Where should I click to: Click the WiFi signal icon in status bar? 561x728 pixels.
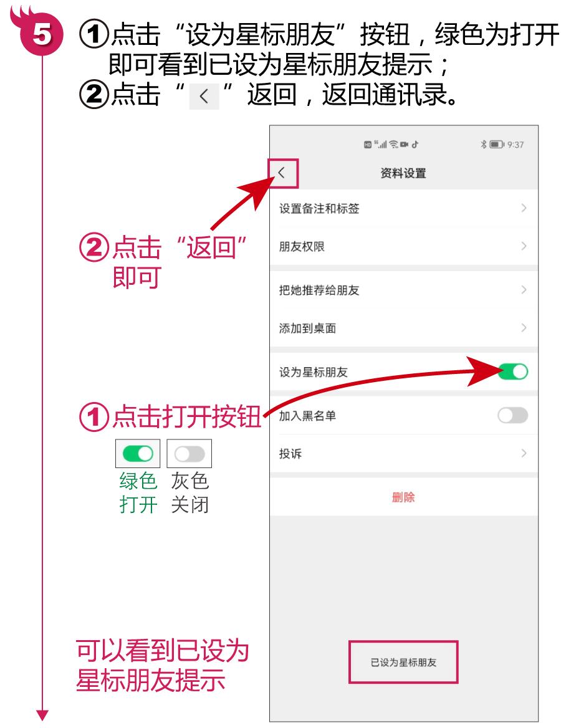pos(394,145)
